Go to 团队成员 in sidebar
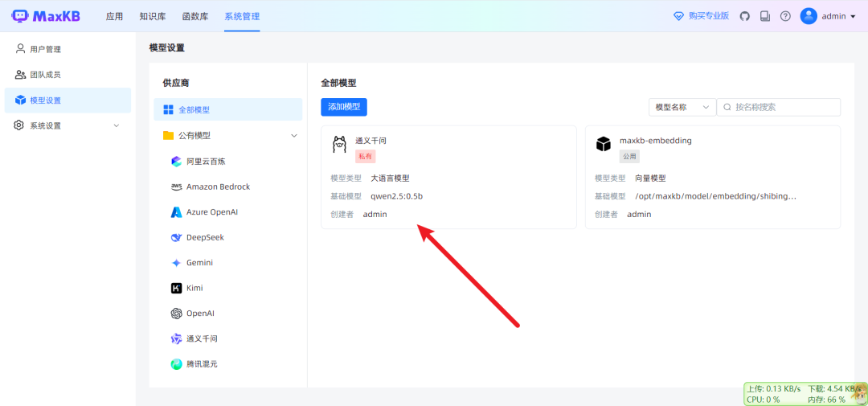Screen dimensions: 868x406 pyautogui.click(x=45, y=75)
